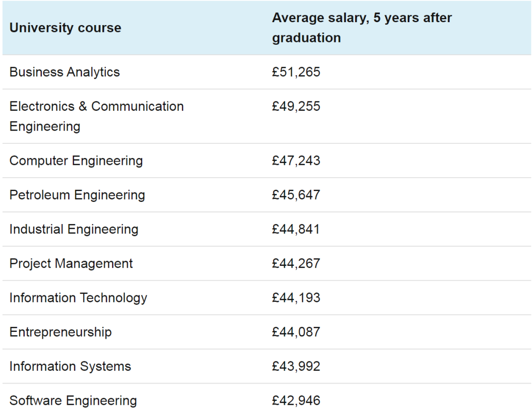532x418 pixels.
Task: Select the Petroleum Engineering row label
Action: pyautogui.click(x=77, y=195)
